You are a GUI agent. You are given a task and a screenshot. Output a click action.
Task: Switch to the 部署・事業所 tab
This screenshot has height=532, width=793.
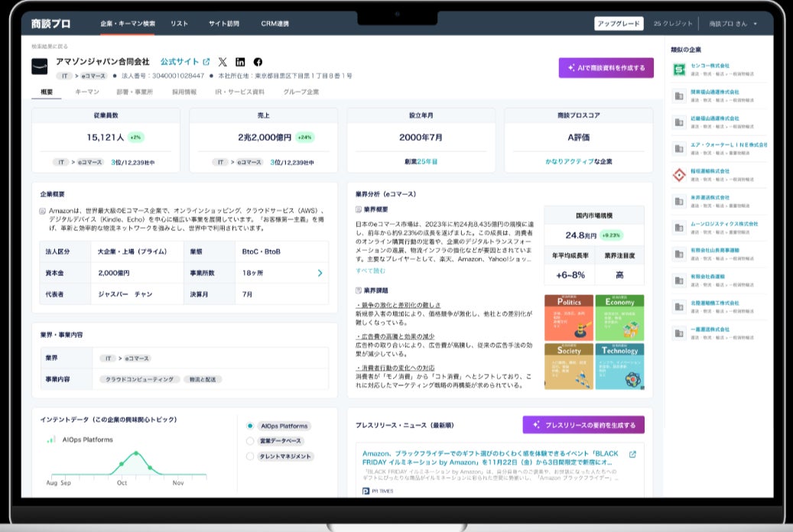pyautogui.click(x=135, y=92)
